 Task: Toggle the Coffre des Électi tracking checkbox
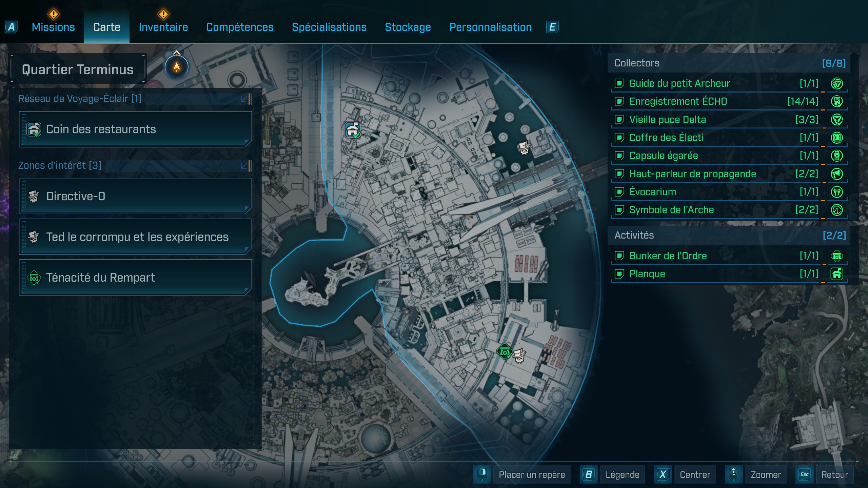619,138
